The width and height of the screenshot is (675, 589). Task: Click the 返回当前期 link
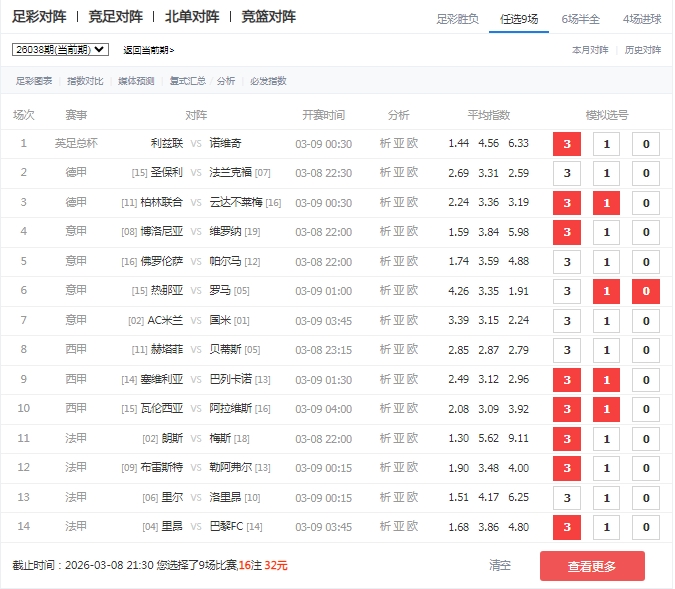148,49
